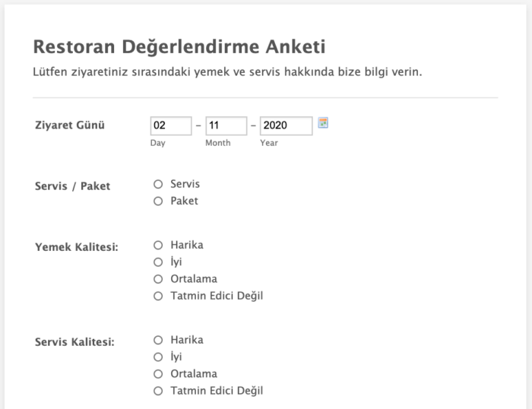The image size is (532, 409).
Task: Pick İyi under Servis Kalitesi
Action: 158,357
